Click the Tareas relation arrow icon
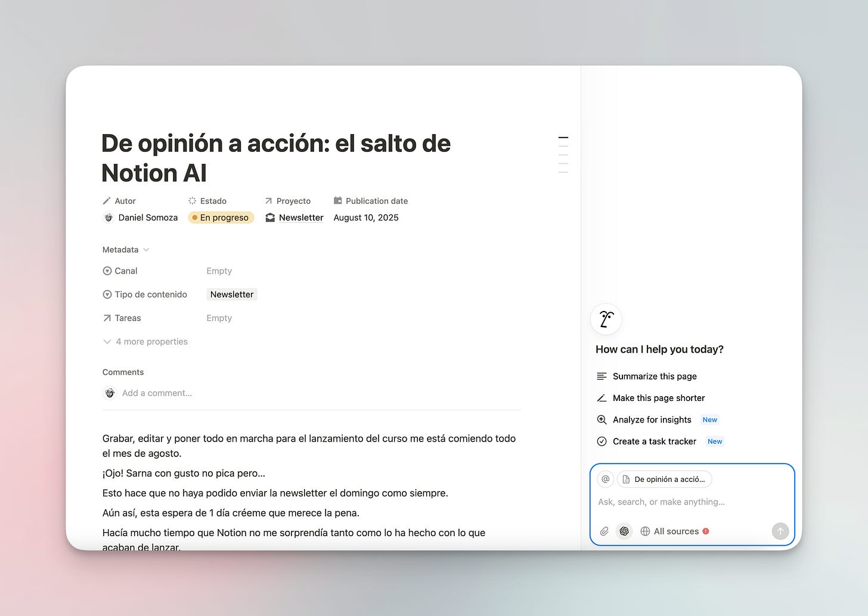This screenshot has height=616, width=868. 107,318
